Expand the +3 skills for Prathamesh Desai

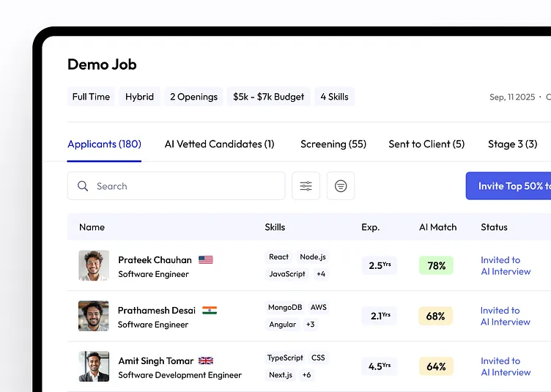[x=311, y=325]
